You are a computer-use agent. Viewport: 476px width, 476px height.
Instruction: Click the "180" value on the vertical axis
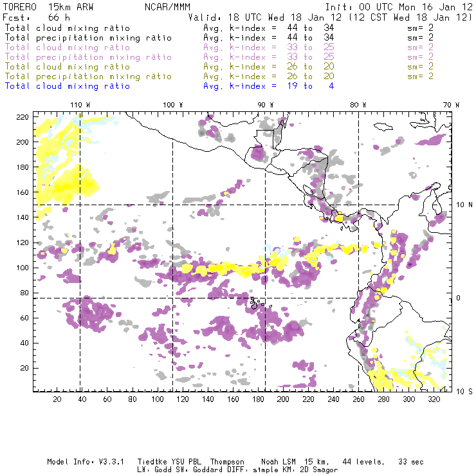23,167
